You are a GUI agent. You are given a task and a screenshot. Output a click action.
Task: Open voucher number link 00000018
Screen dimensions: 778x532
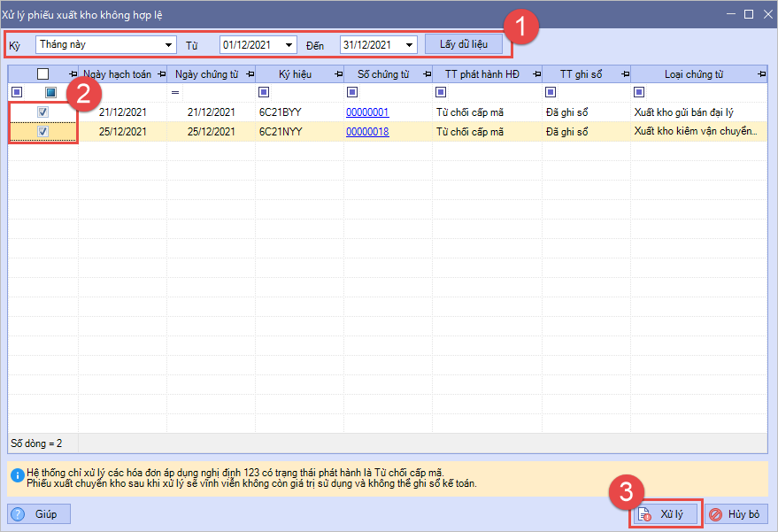[x=366, y=132]
